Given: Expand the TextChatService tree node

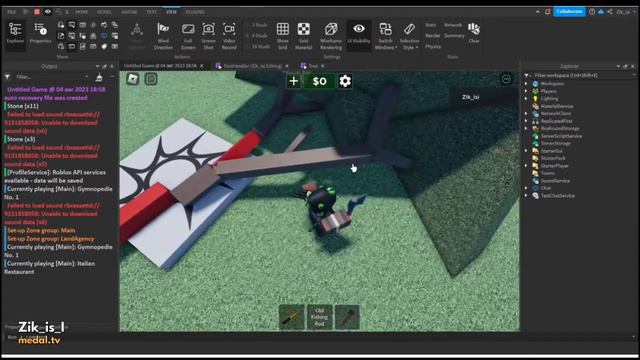Looking at the screenshot, I should click(x=526, y=196).
